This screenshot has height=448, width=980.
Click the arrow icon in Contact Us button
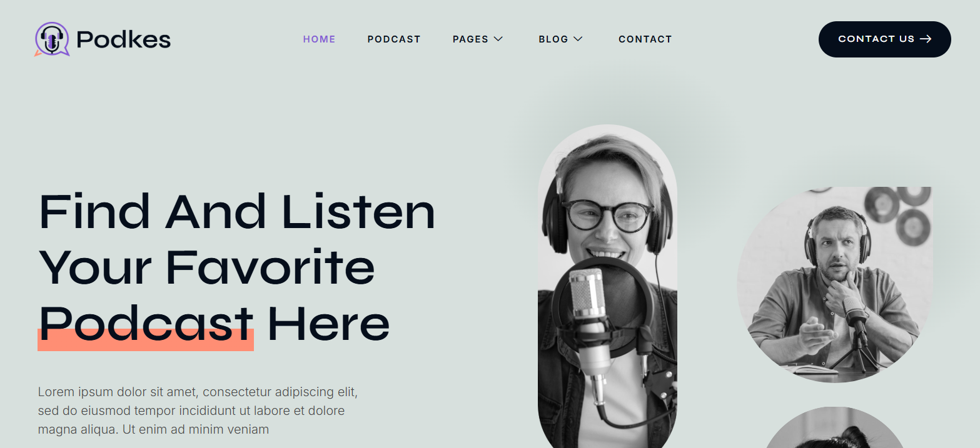pos(926,39)
